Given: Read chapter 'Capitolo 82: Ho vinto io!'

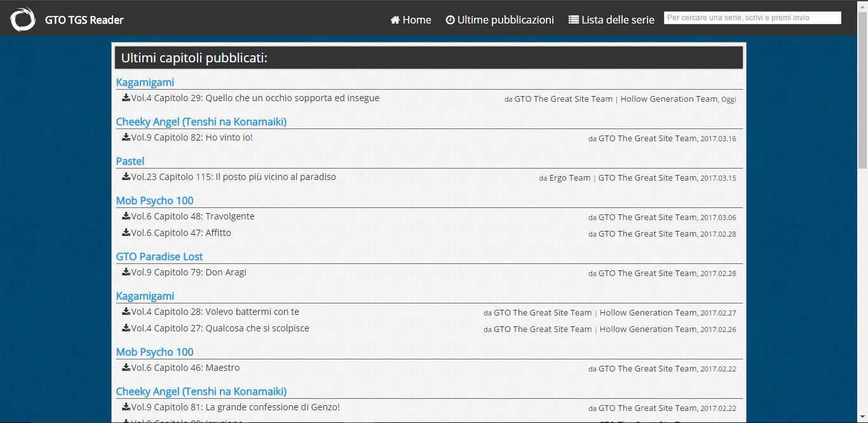Looking at the screenshot, I should [192, 137].
